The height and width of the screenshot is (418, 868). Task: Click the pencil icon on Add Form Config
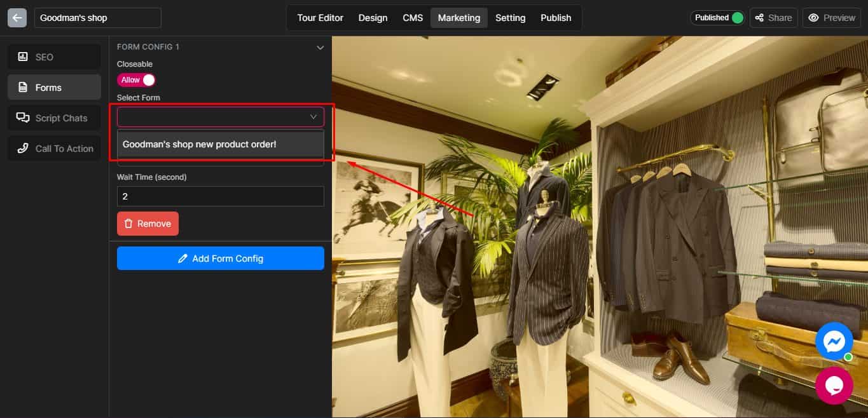click(183, 259)
